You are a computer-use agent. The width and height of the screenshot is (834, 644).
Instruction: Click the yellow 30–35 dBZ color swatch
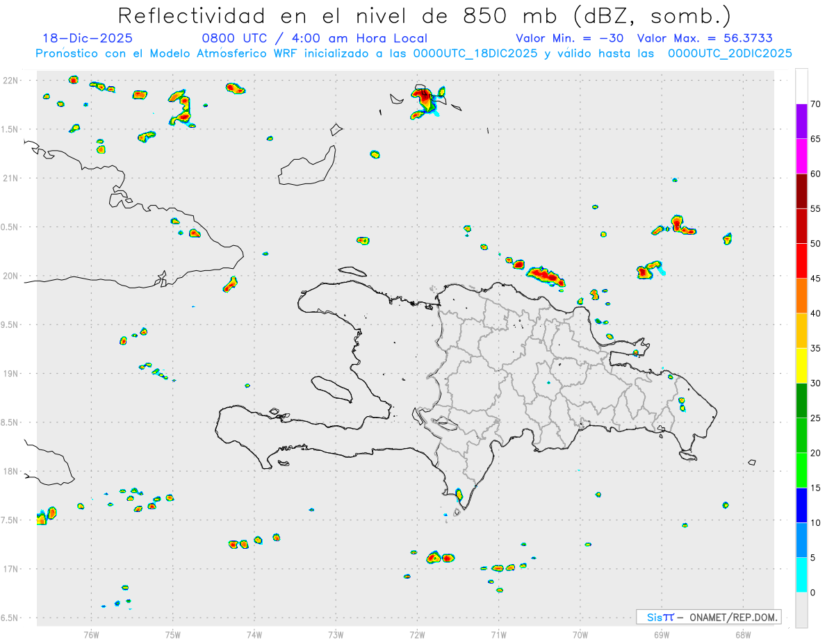pos(801,365)
